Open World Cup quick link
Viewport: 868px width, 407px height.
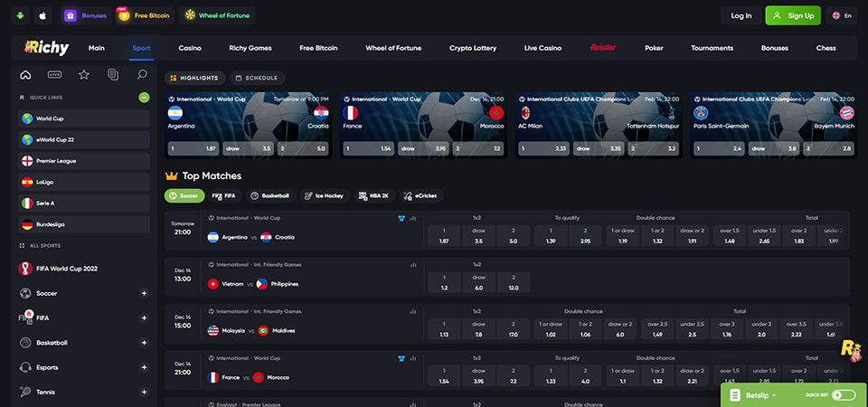(x=83, y=118)
